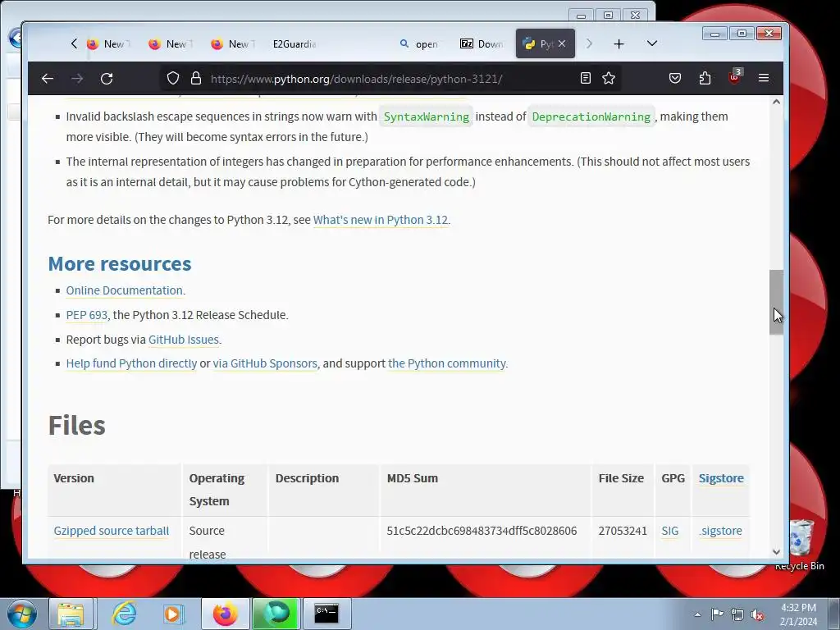Visit the Python community link
Screen dimensions: 840x630
click(x=447, y=363)
